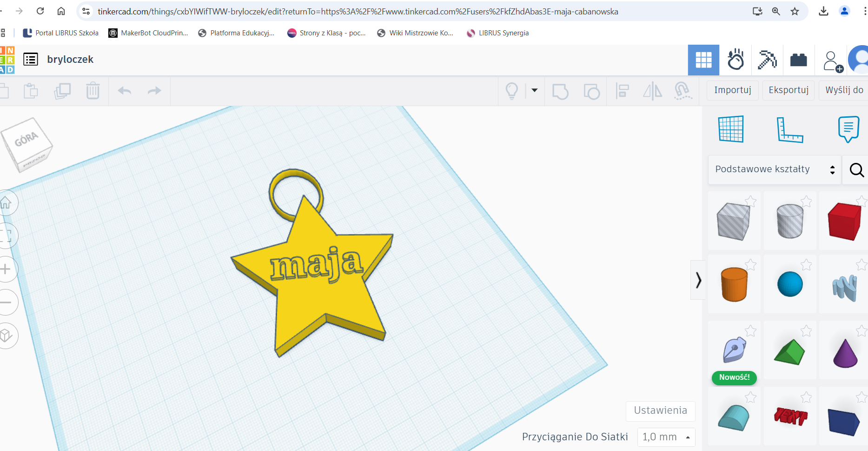Rename the design title bryloczek

(70, 60)
